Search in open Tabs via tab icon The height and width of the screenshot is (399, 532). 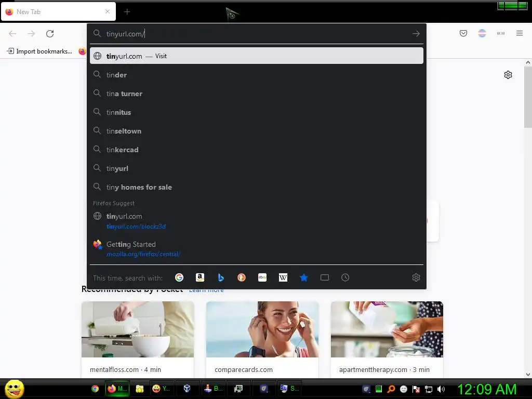(x=324, y=277)
